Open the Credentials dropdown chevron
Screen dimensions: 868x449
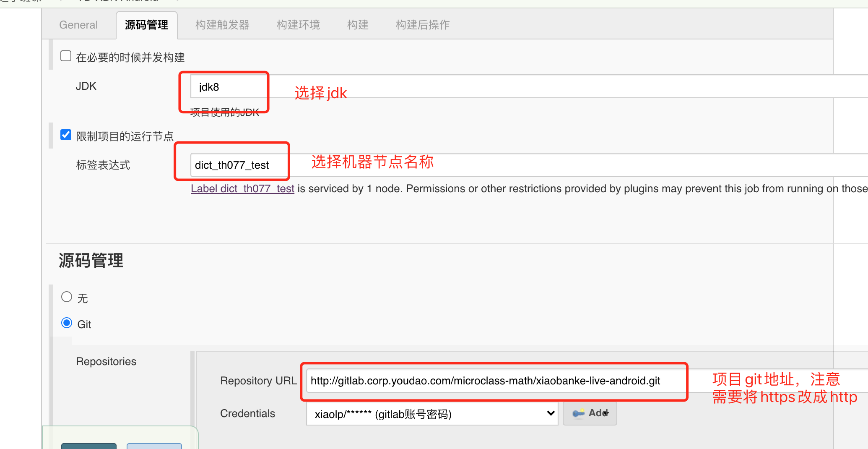pos(550,413)
